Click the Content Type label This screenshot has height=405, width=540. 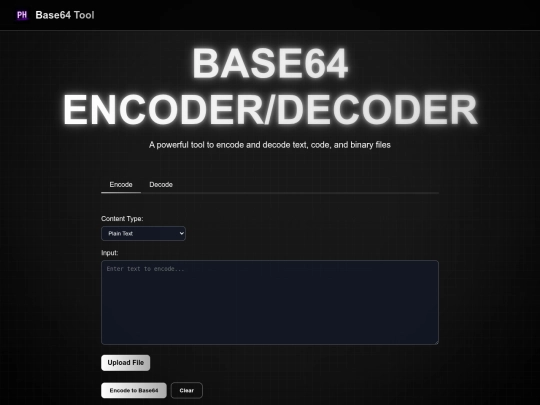tap(122, 219)
